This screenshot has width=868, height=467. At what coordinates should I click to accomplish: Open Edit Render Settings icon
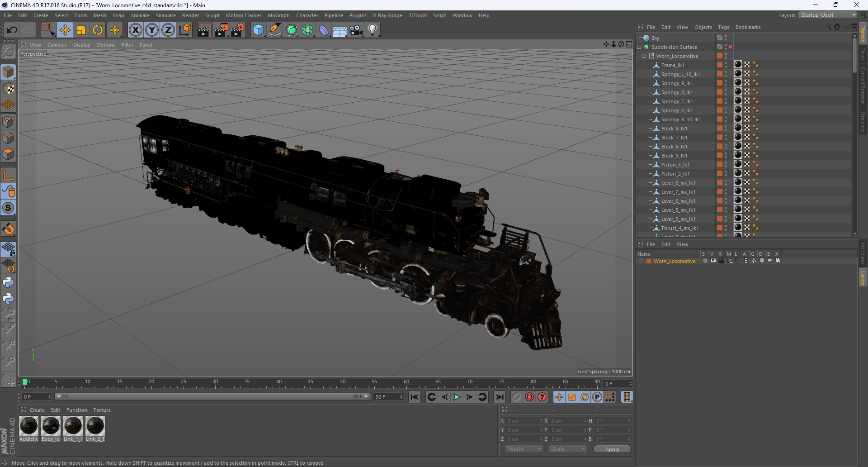(x=238, y=30)
